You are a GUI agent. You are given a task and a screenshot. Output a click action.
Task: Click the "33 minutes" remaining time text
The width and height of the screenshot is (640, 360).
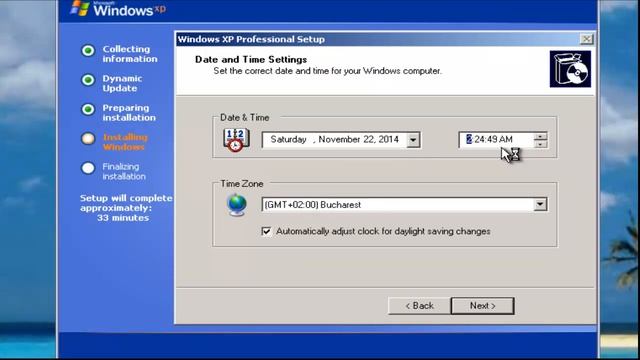coord(123,218)
